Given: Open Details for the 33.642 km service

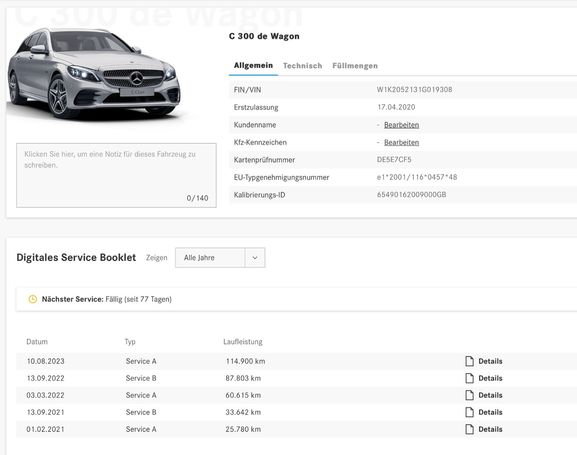Looking at the screenshot, I should (x=490, y=412).
